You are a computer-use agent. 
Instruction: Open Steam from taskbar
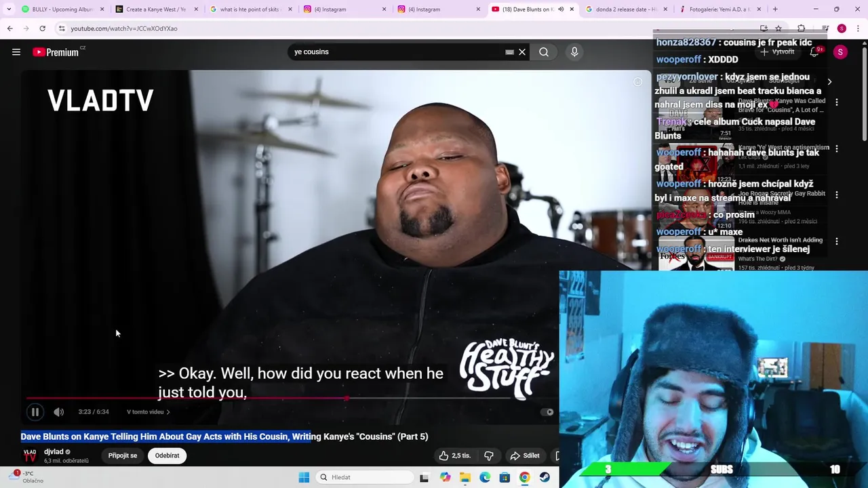point(545,477)
